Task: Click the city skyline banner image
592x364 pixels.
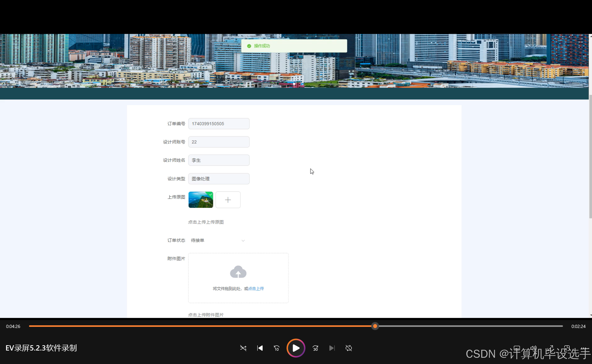Action: [x=294, y=61]
